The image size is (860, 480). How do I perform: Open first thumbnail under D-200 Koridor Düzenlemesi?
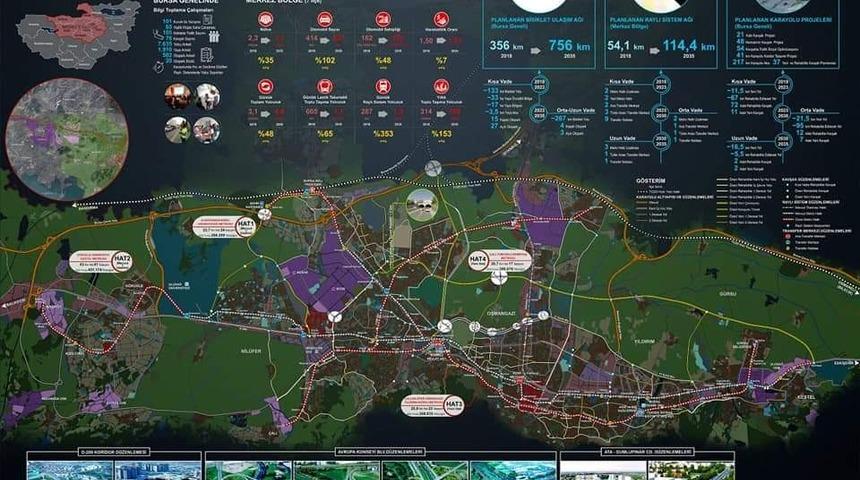70,471
